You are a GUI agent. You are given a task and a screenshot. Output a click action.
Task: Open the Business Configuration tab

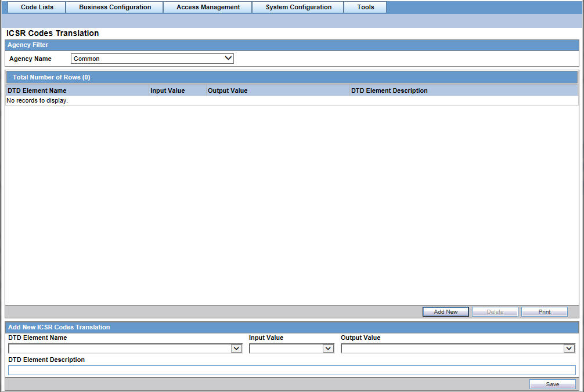pyautogui.click(x=115, y=7)
